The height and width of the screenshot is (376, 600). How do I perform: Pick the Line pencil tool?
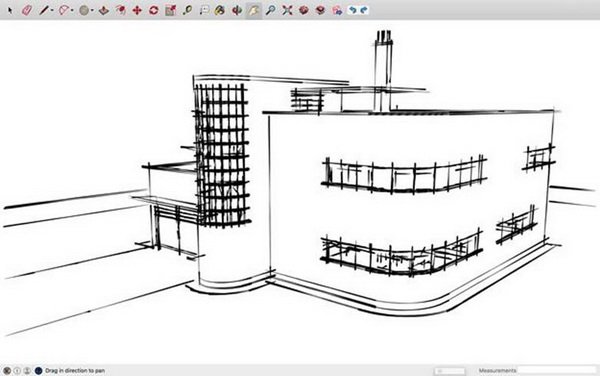(44, 10)
